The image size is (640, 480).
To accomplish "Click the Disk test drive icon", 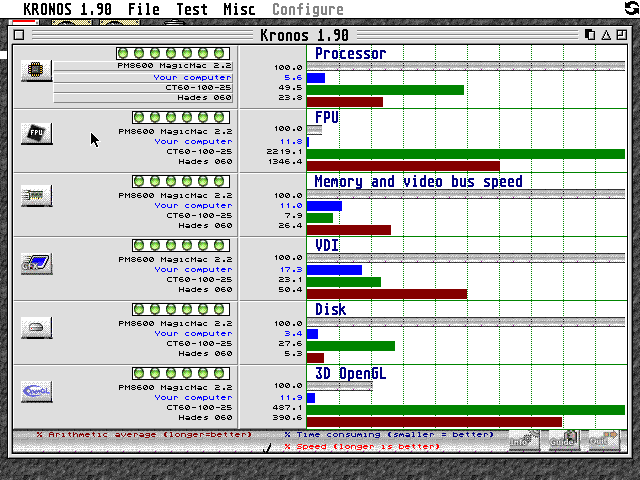I will (x=37, y=327).
